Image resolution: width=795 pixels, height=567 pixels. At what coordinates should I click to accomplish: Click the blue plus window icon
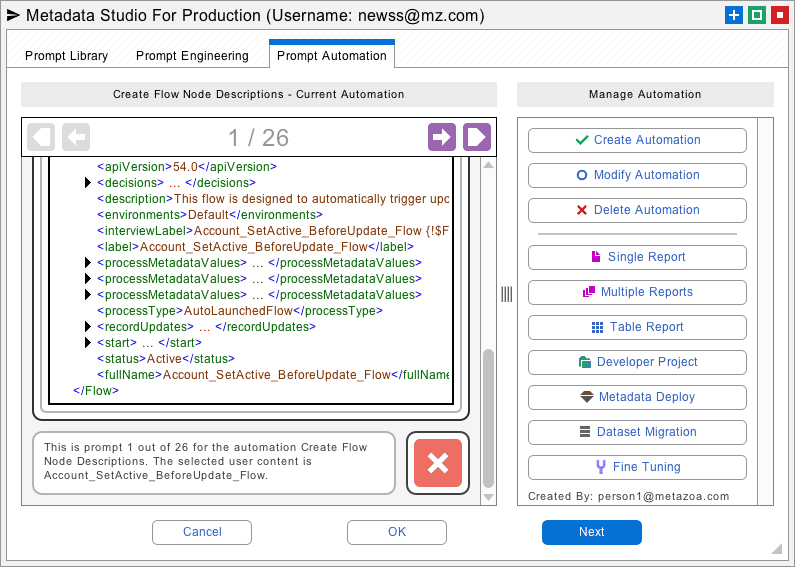(x=734, y=15)
